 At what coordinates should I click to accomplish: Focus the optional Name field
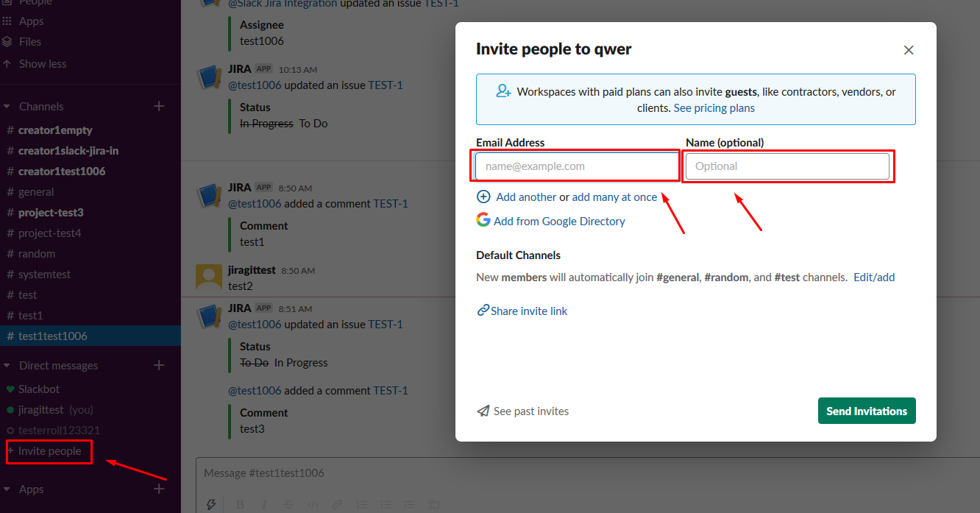787,166
